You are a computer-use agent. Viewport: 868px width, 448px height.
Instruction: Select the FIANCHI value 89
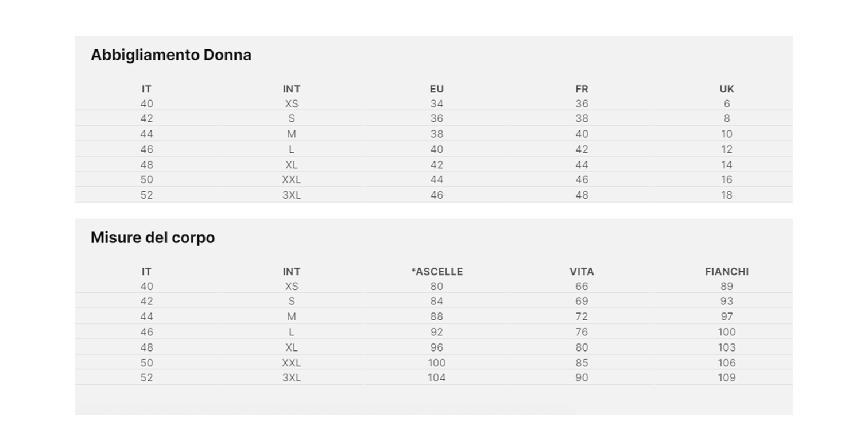(x=726, y=287)
